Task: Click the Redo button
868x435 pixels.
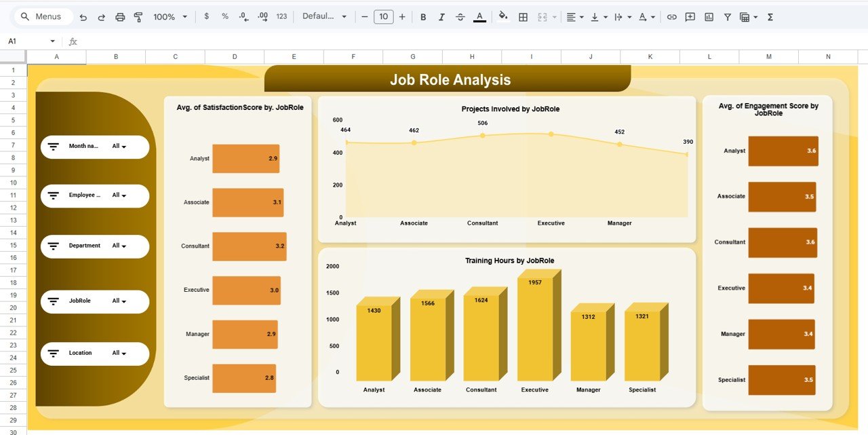Action: coord(100,16)
